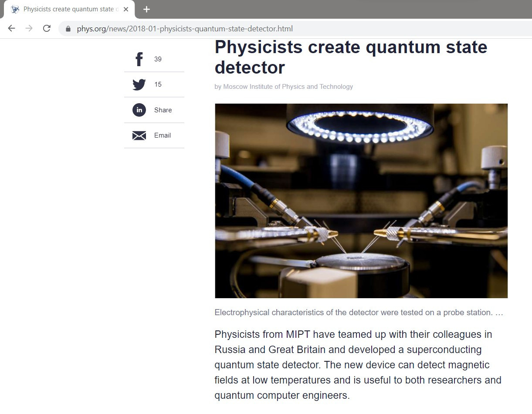Click the Twitter bird icon
This screenshot has width=532, height=414.
click(x=139, y=84)
